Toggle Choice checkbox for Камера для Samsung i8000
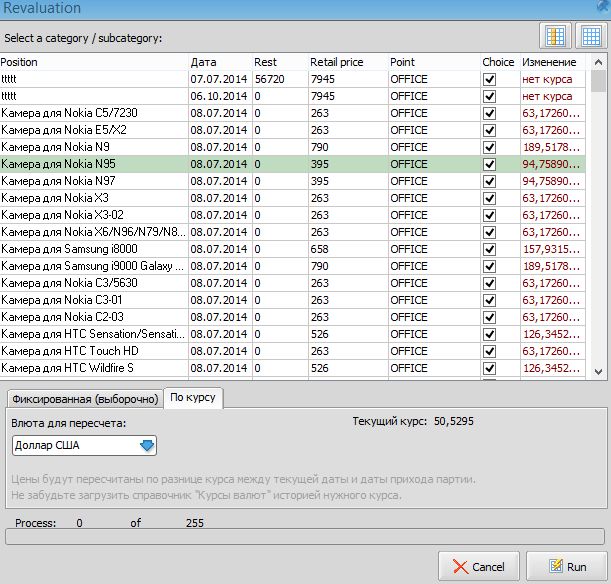Screen dimensions: 611x584 point(489,249)
